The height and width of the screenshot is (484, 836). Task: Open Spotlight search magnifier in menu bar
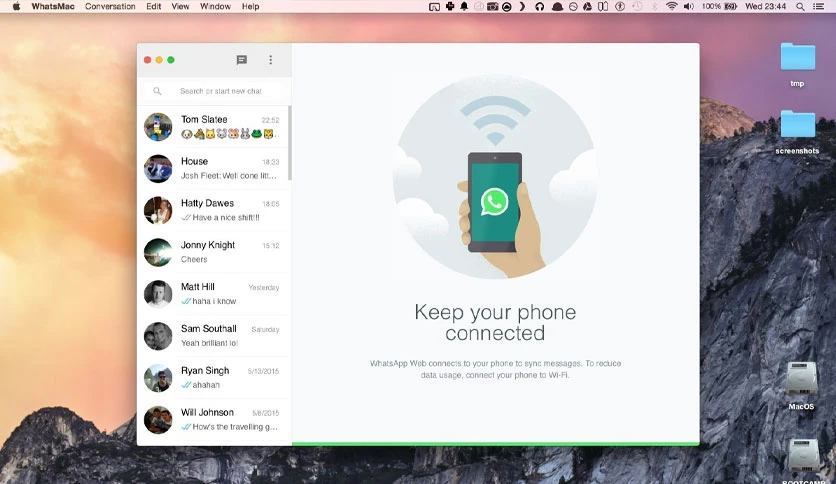[x=800, y=6]
